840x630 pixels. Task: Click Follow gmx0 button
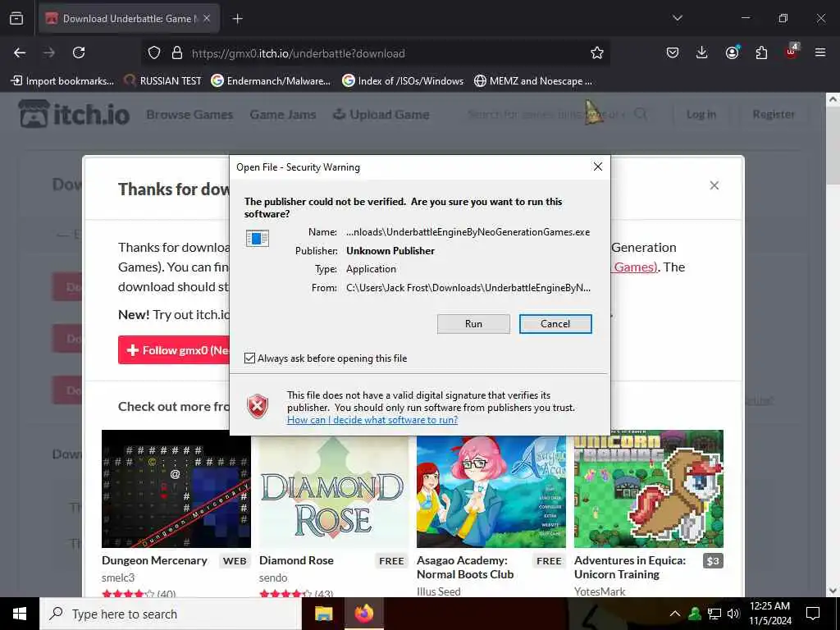pos(174,350)
